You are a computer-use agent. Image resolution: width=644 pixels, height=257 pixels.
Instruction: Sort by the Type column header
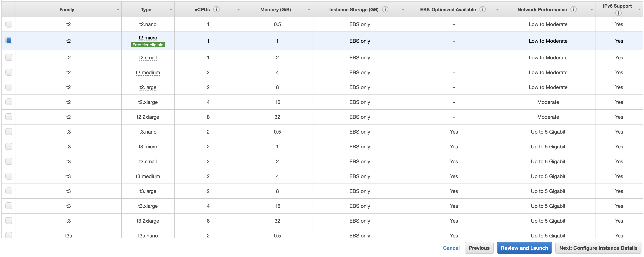(146, 9)
